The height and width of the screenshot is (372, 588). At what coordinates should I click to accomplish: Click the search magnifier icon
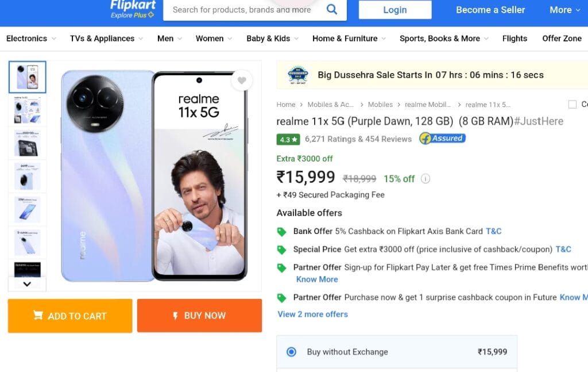click(x=331, y=9)
